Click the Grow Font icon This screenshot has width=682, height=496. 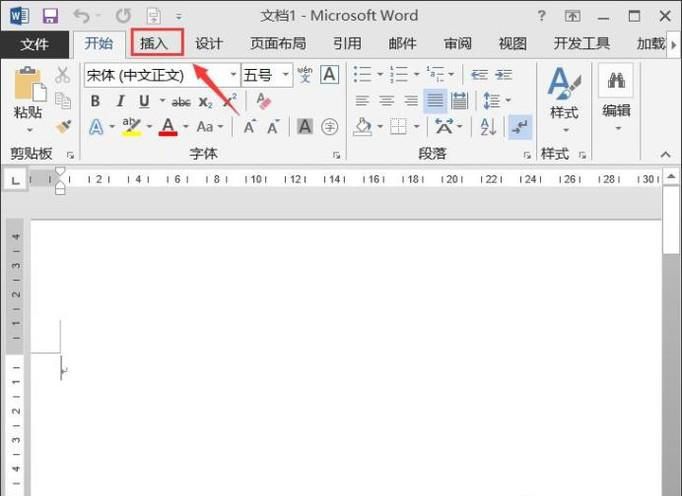(x=249, y=127)
